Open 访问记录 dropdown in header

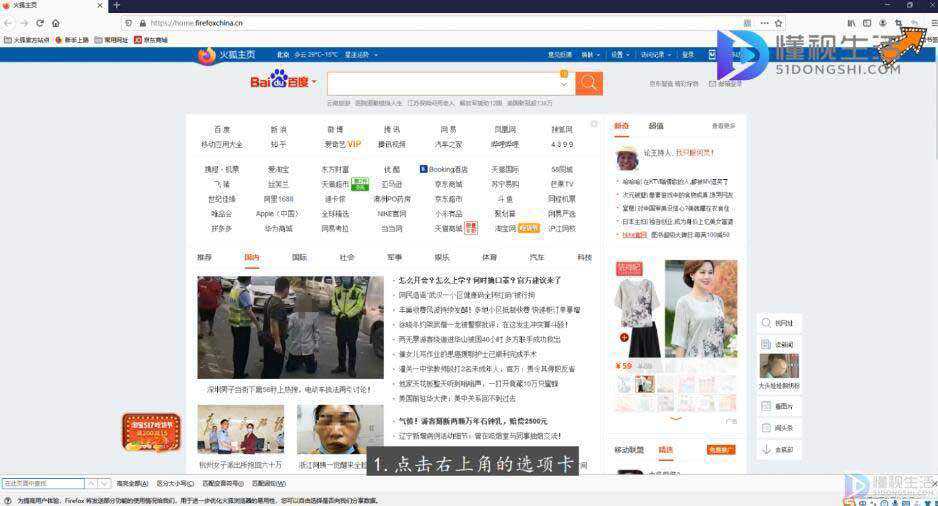point(656,54)
